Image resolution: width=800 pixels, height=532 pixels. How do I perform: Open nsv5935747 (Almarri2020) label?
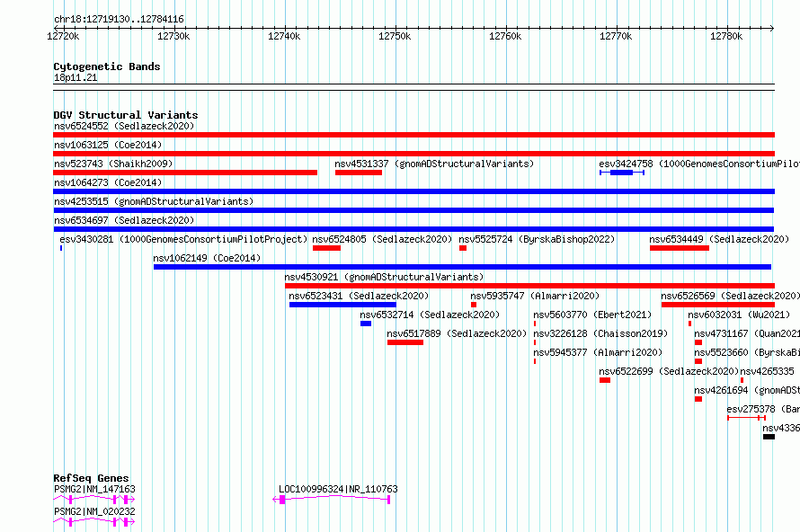pyautogui.click(x=535, y=296)
